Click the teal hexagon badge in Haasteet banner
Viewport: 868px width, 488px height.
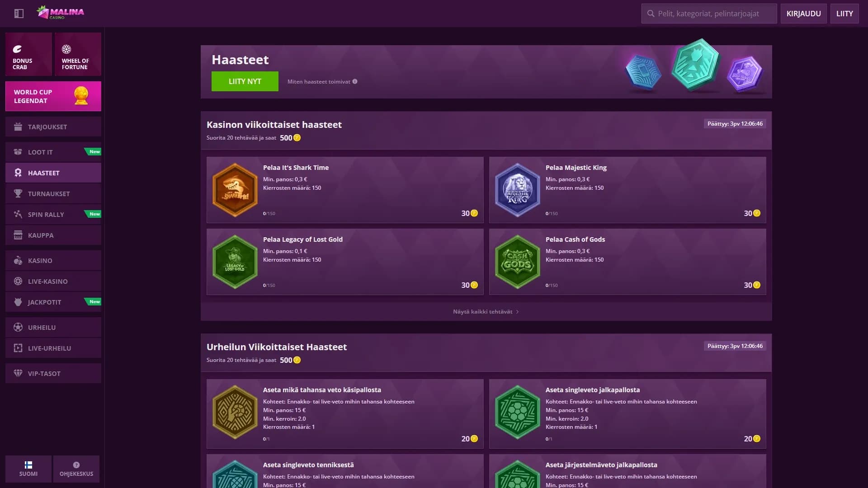point(695,64)
